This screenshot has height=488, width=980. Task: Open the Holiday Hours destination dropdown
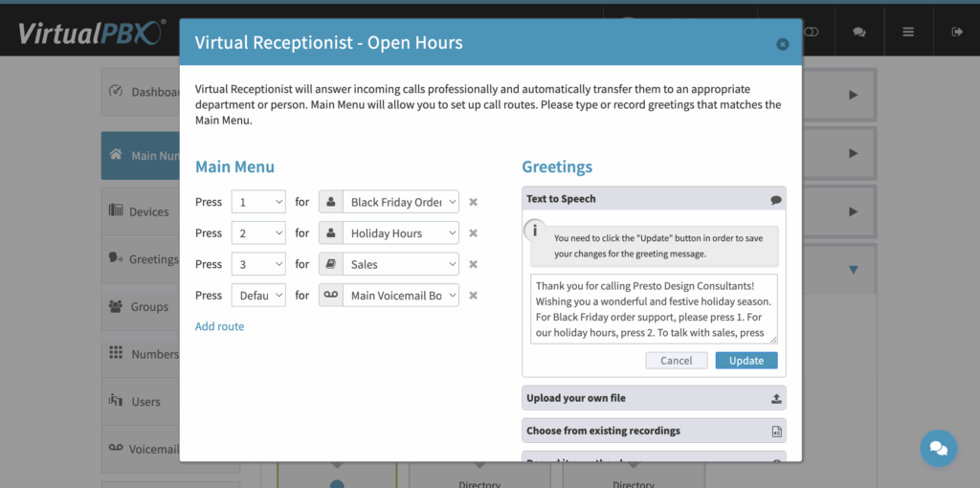click(401, 233)
